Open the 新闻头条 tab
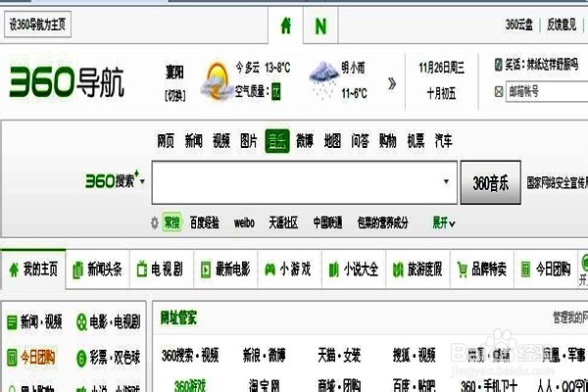Viewport: 588px width, 392px height. coord(98,269)
